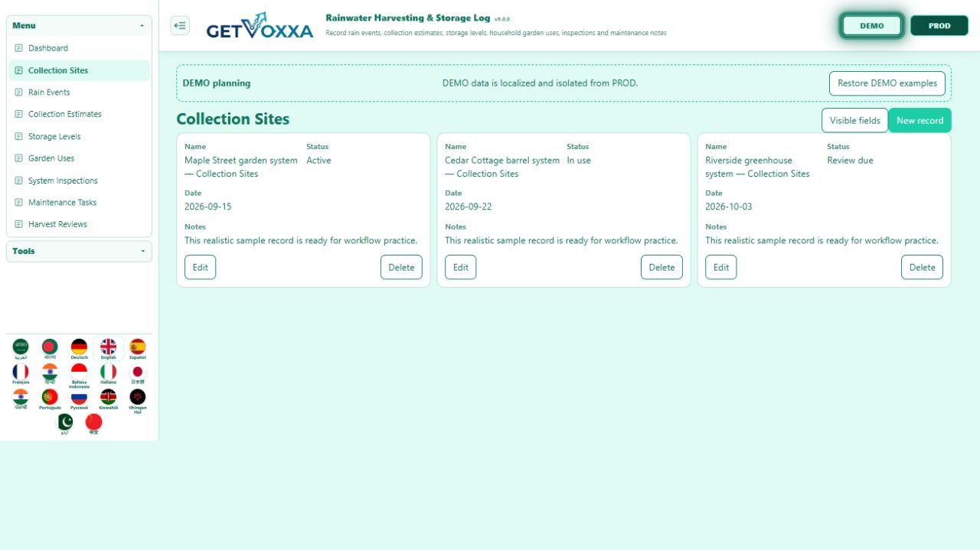Edit the Riverside greenhouse system record

[720, 267]
